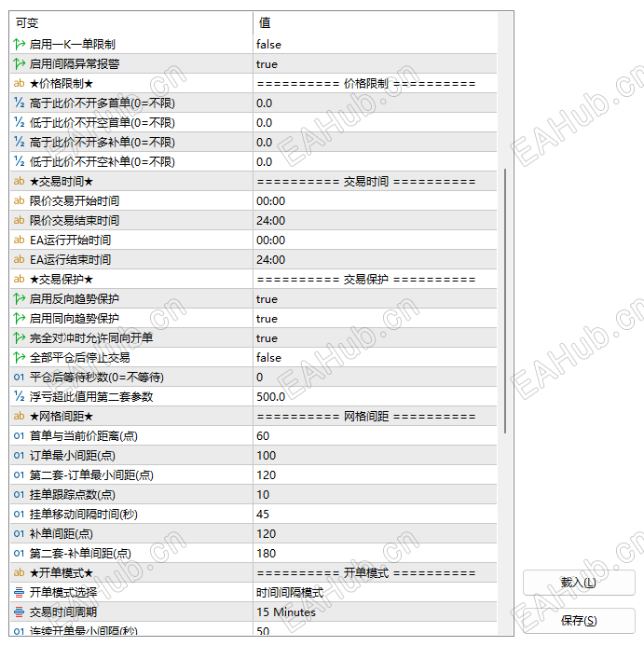Click the ab icon beside ★交易保护★

19,279
